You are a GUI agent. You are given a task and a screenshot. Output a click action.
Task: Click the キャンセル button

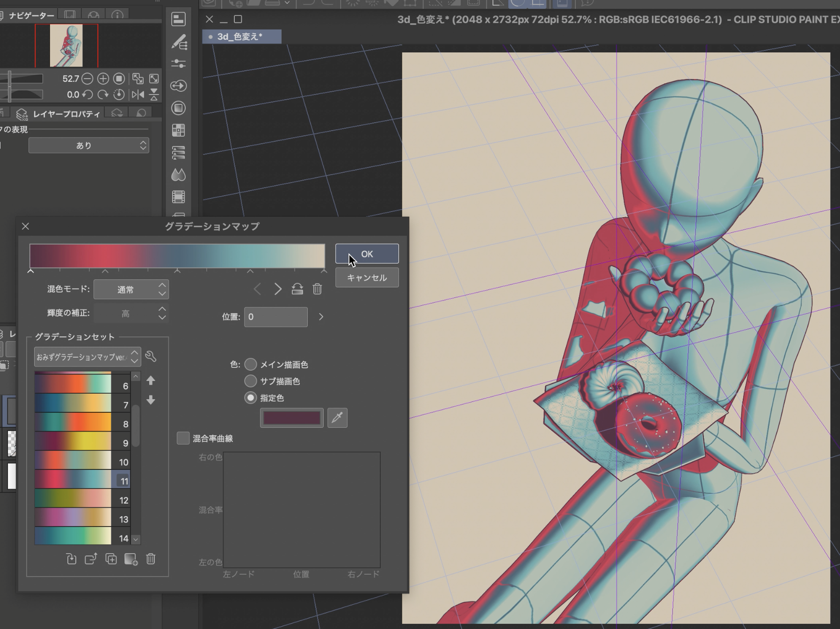pos(367,278)
